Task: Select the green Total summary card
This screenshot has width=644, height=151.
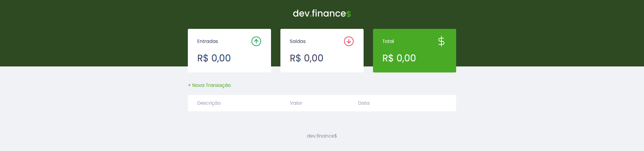Action: click(415, 66)
